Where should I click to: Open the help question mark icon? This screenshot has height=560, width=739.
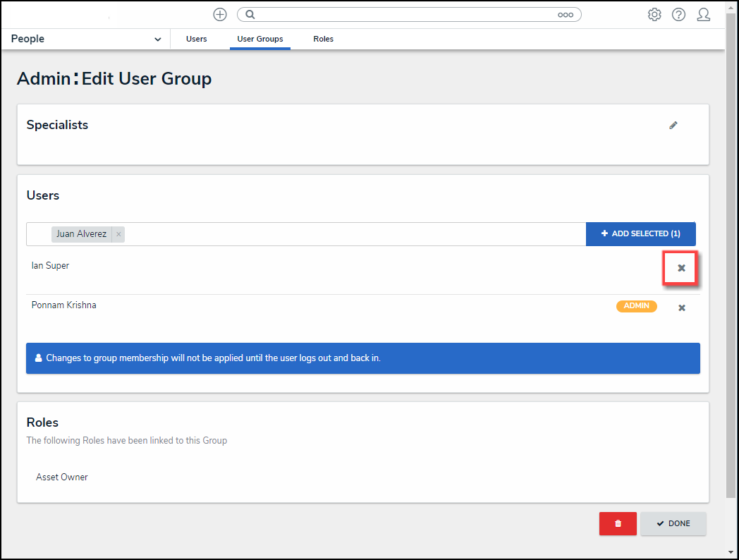[678, 14]
